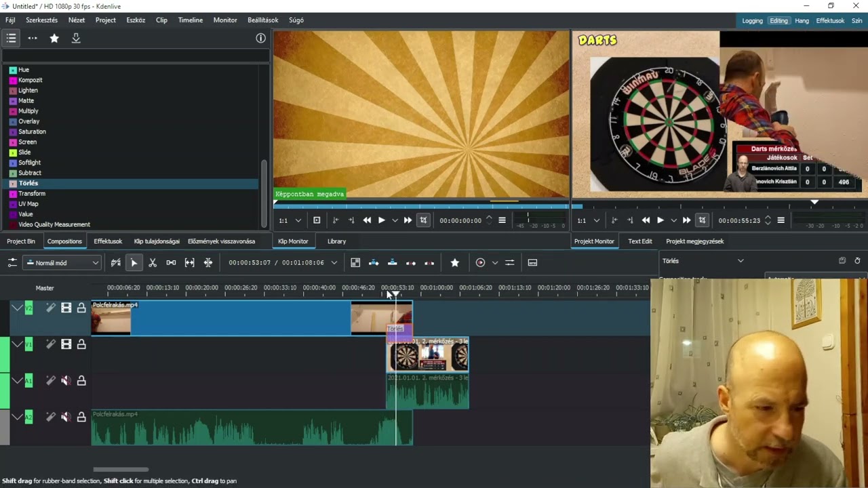Select the Transform composition in the list

(x=32, y=194)
